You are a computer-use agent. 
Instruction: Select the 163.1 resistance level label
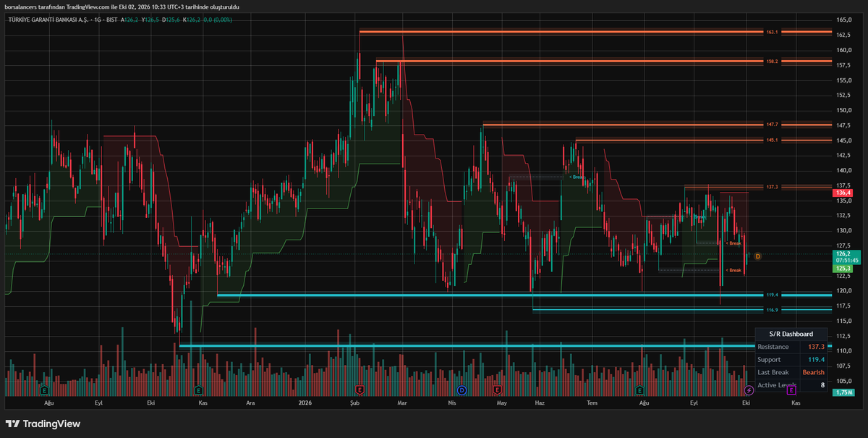click(772, 32)
